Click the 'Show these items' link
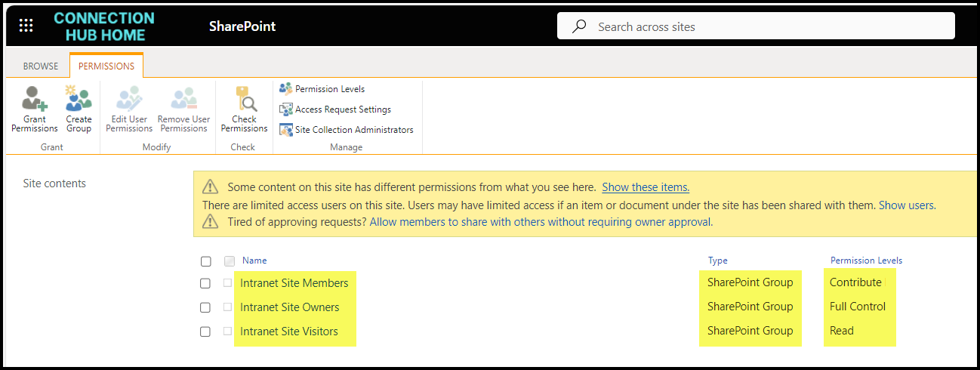This screenshot has width=980, height=370. point(646,187)
